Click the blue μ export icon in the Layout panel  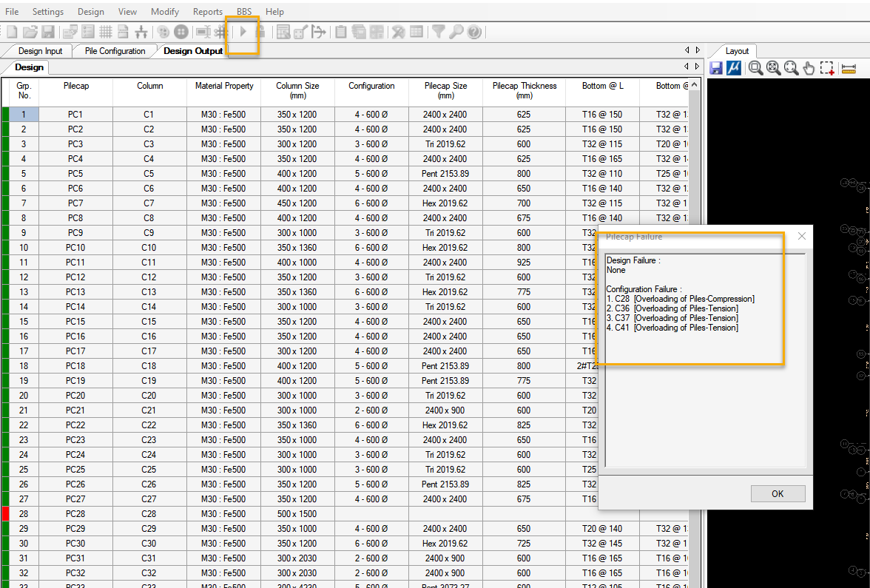734,68
